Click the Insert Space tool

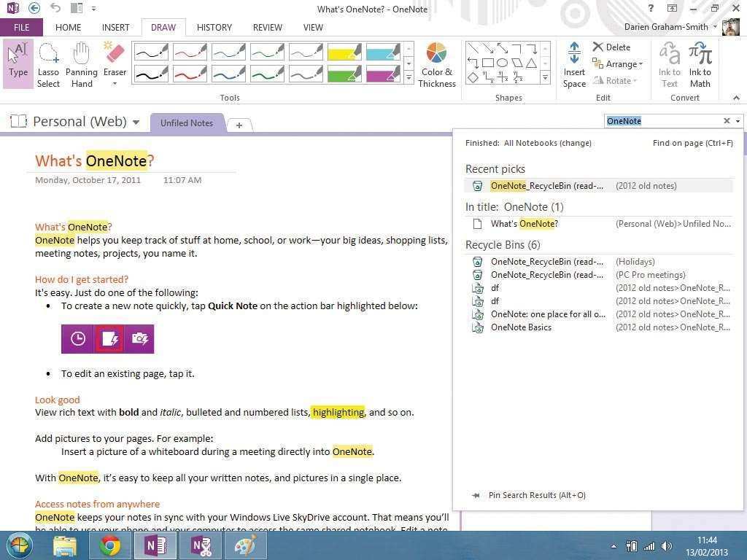coord(574,66)
